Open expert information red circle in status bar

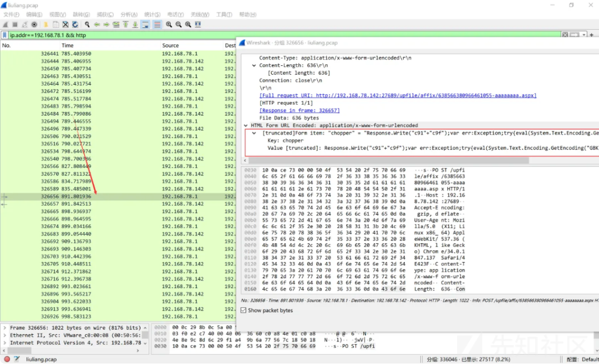(7, 359)
